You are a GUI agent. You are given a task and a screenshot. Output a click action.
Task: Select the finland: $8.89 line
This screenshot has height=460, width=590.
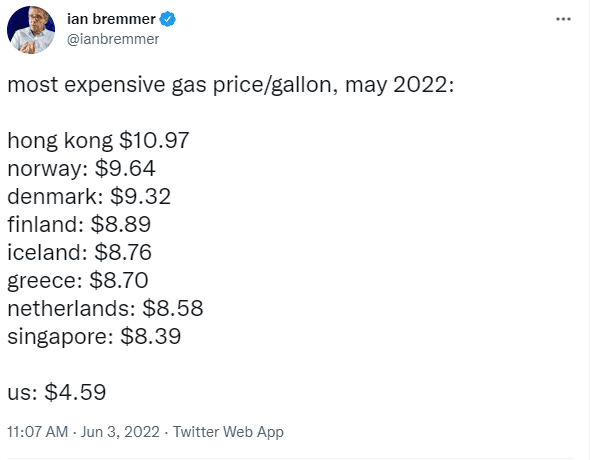pyautogui.click(x=79, y=224)
